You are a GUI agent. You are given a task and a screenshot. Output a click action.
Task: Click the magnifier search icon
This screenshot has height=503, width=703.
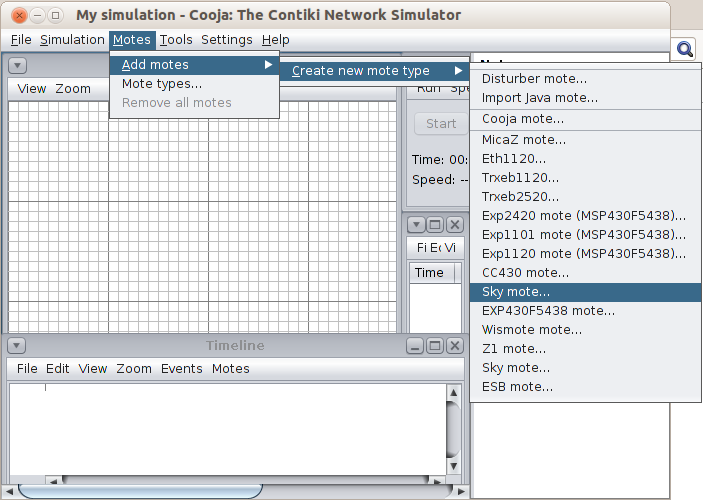685,49
